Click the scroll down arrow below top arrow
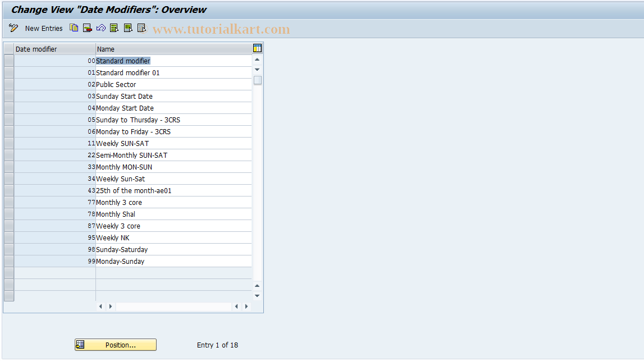Viewport: 644px width, 361px height. [x=258, y=70]
